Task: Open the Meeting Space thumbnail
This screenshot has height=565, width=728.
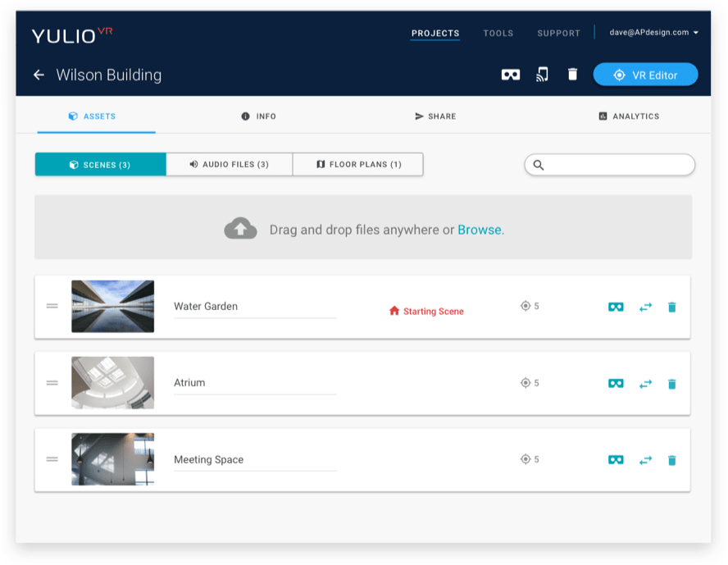Action: (x=113, y=459)
